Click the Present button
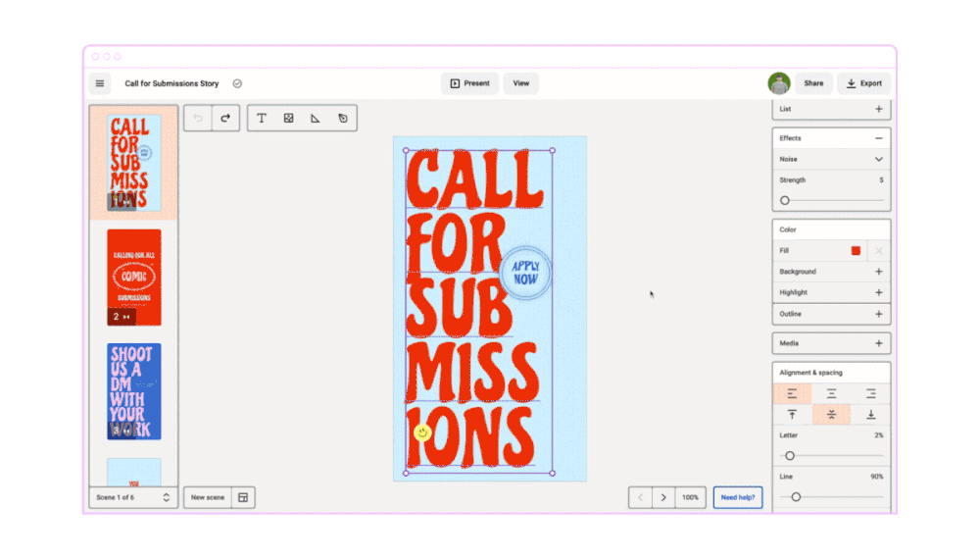Viewport: 980px width, 559px height. tap(470, 83)
